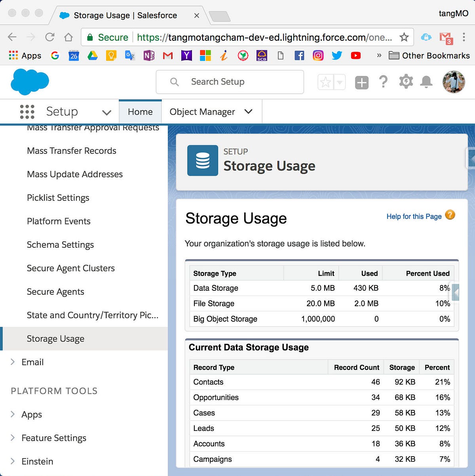Open the Salesforce Setup gear icon

click(405, 82)
